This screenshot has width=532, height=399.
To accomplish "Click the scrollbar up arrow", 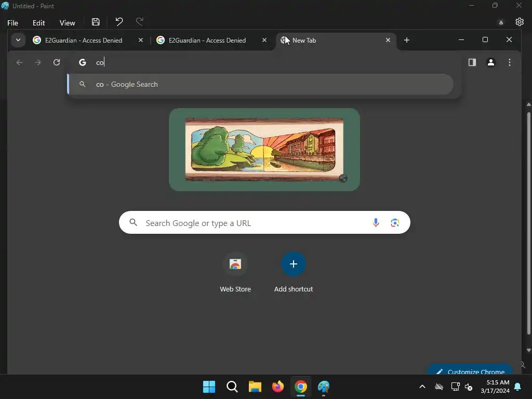I will [x=528, y=104].
